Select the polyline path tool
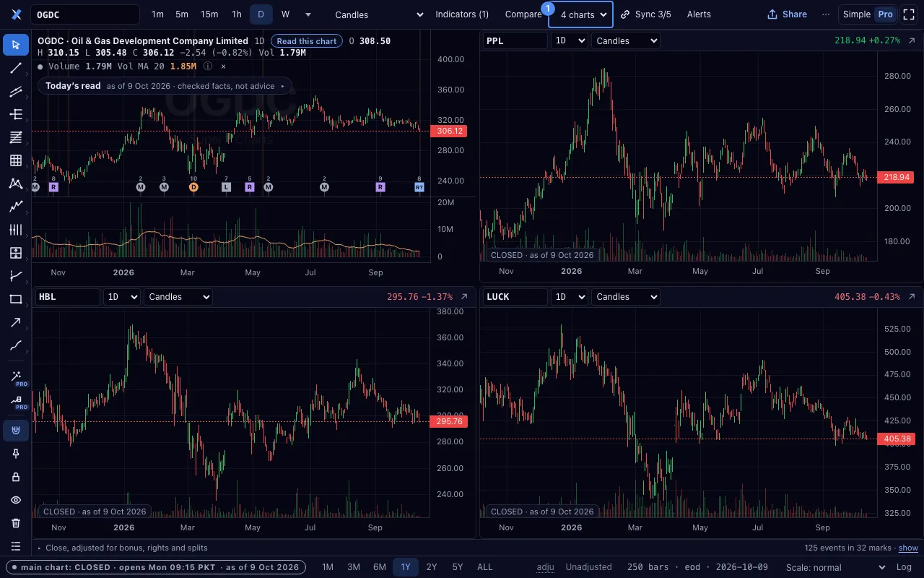The width and height of the screenshot is (924, 578). [16, 207]
